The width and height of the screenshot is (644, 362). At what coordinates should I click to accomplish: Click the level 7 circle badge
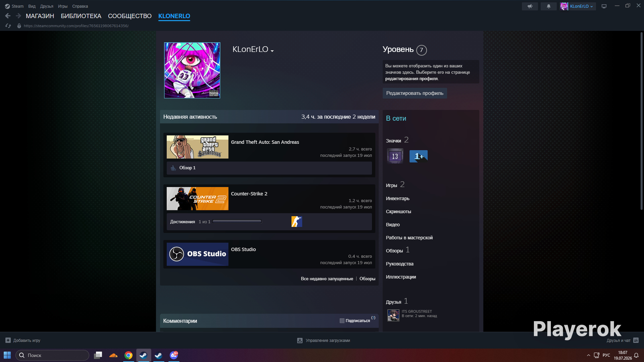coord(421,50)
